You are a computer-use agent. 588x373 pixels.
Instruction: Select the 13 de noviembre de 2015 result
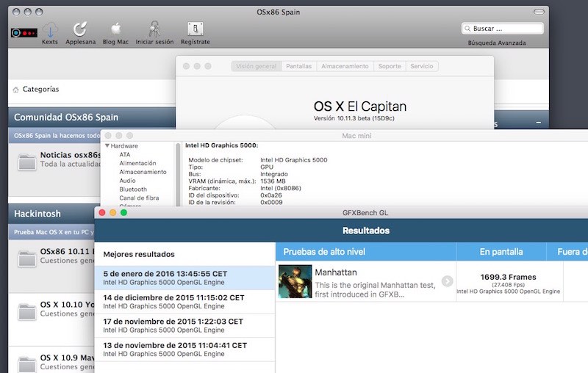pyautogui.click(x=185, y=350)
